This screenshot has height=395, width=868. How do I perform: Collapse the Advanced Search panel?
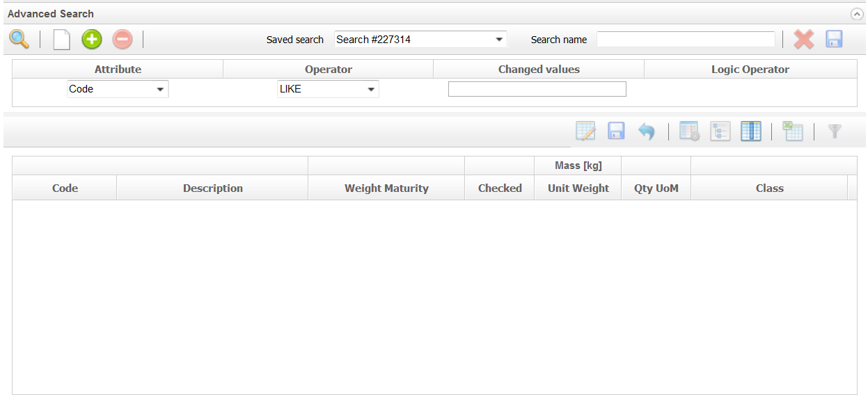coord(857,14)
